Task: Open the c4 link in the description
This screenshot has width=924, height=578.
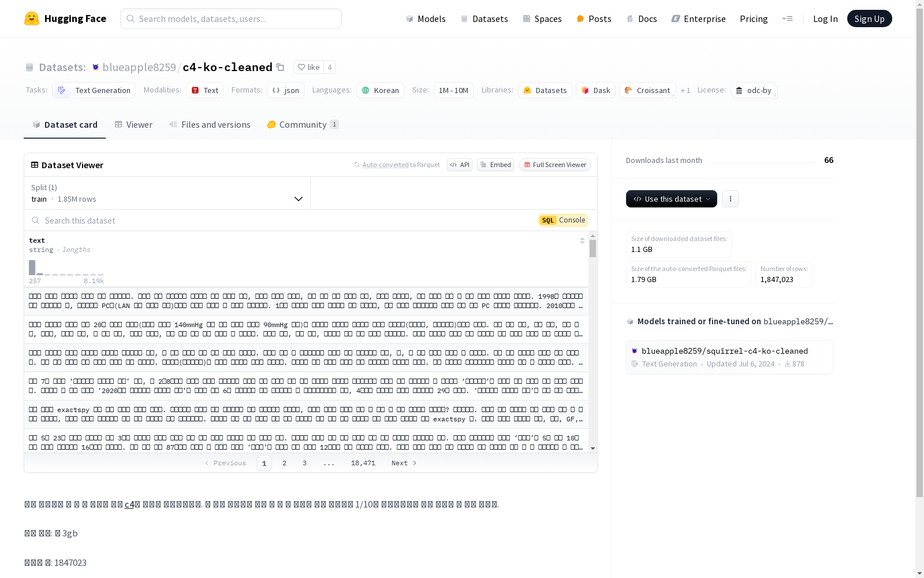Action: pyautogui.click(x=129, y=505)
